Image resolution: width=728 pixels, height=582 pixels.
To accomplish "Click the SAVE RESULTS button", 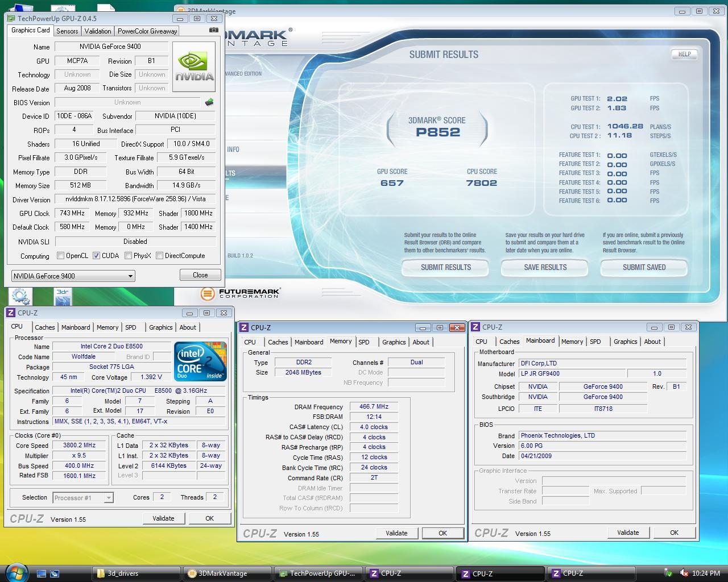I will click(545, 267).
